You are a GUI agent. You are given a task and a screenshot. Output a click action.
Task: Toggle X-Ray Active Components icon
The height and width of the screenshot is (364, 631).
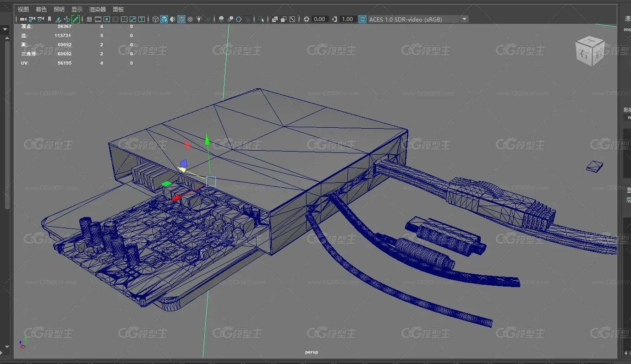[x=283, y=19]
